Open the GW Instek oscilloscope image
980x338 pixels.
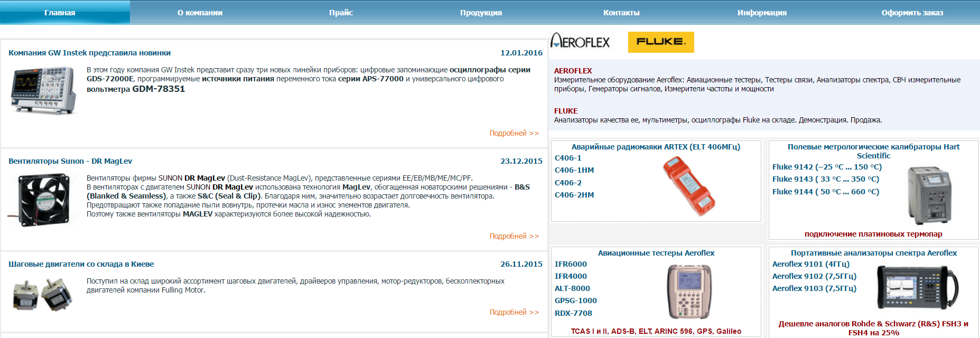pos(43,90)
